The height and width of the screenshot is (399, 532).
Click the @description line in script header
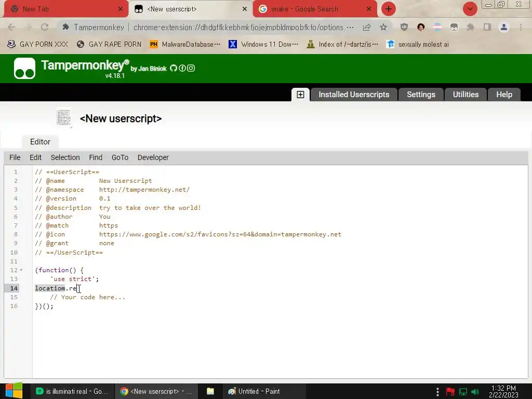point(118,208)
